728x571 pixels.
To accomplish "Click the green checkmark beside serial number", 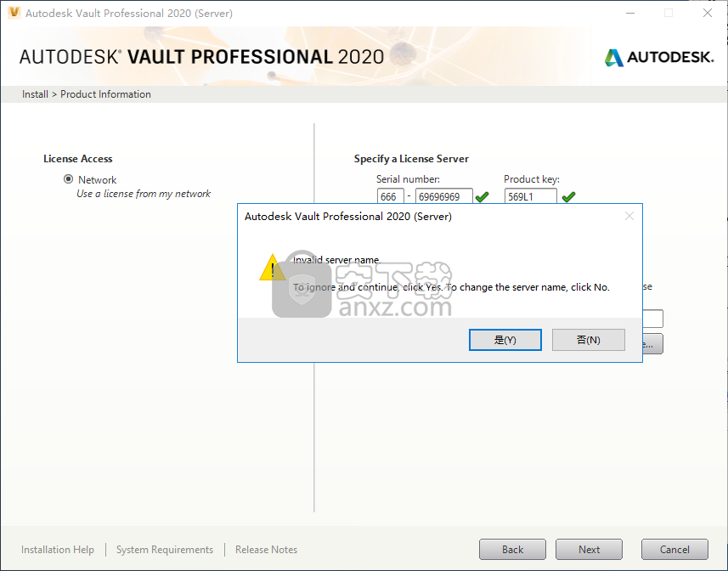I will click(482, 197).
